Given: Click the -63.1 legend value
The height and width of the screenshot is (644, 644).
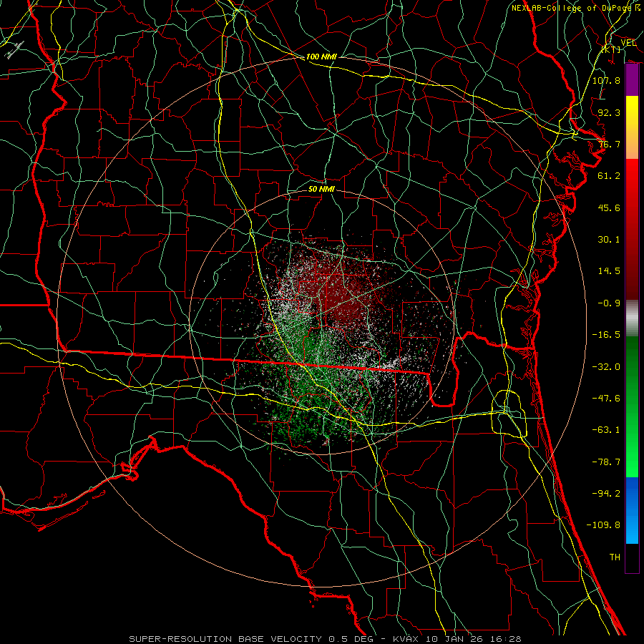Looking at the screenshot, I should click(x=606, y=430).
